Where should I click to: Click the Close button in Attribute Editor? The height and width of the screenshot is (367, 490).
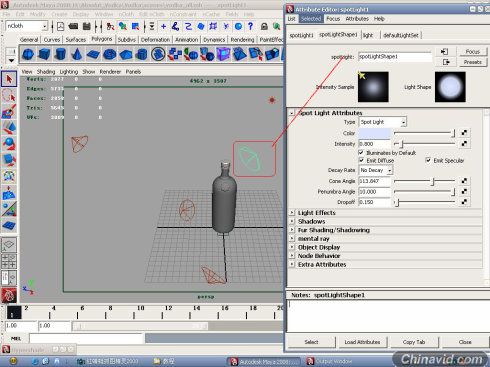click(x=465, y=342)
